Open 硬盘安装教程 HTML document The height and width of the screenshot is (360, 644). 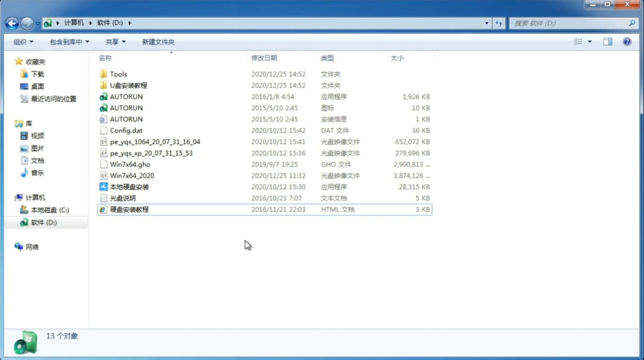(x=129, y=209)
